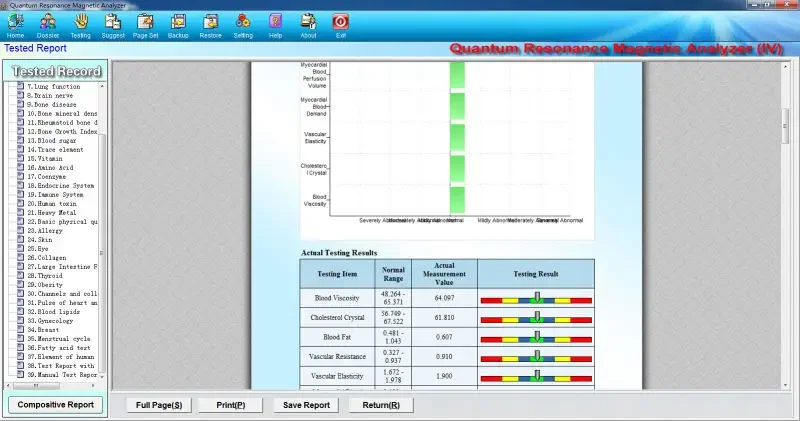800x421 pixels.
Task: Click the red Exit icon
Action: click(341, 26)
